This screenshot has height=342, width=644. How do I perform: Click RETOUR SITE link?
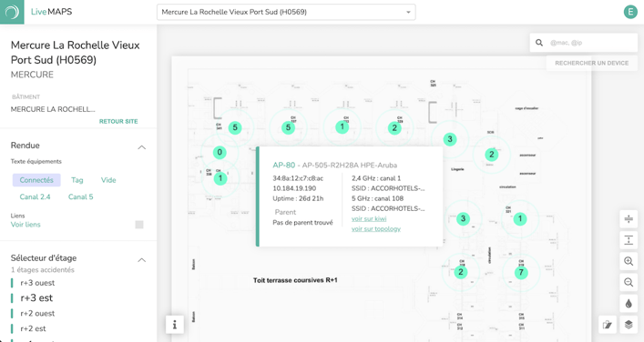[x=118, y=121]
